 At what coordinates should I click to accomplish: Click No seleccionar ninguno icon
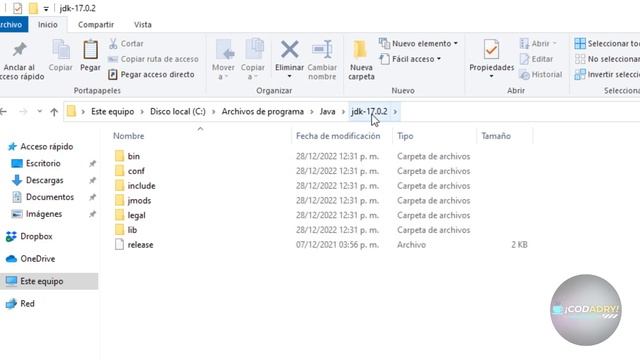point(580,59)
